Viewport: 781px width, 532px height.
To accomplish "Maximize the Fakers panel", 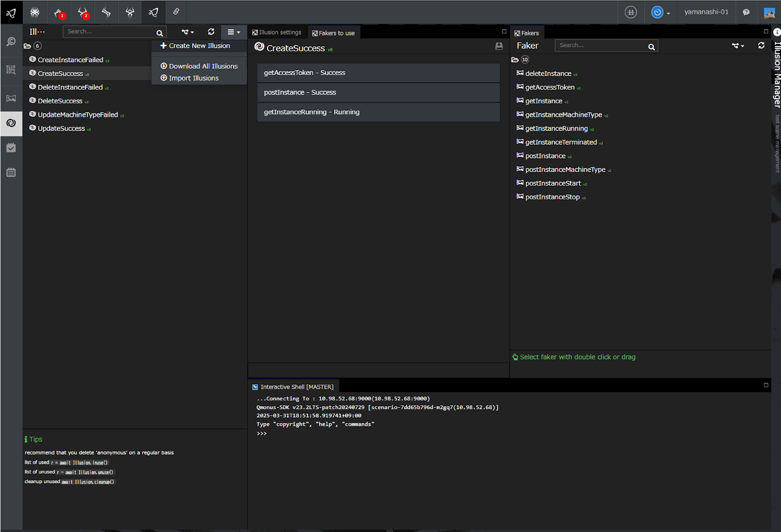I will [x=766, y=32].
